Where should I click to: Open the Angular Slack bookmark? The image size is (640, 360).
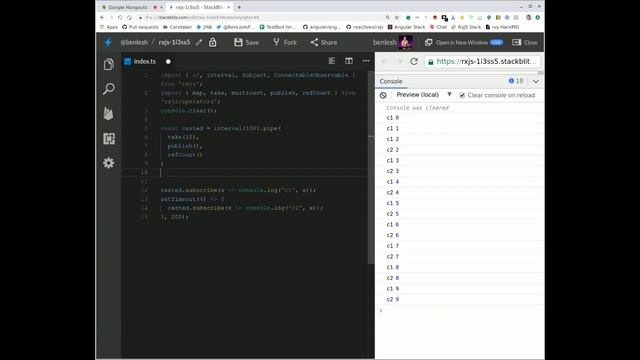(x=406, y=27)
